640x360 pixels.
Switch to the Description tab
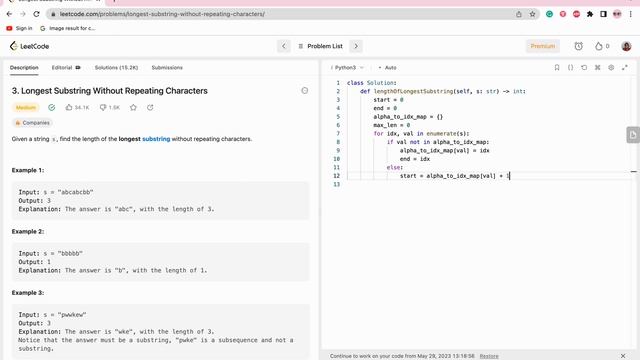point(24,68)
